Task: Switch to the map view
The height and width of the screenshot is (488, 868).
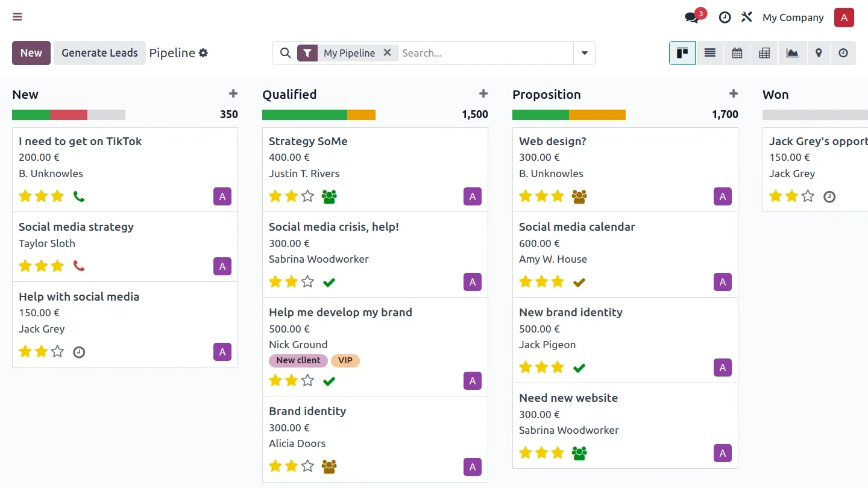Action: point(819,53)
